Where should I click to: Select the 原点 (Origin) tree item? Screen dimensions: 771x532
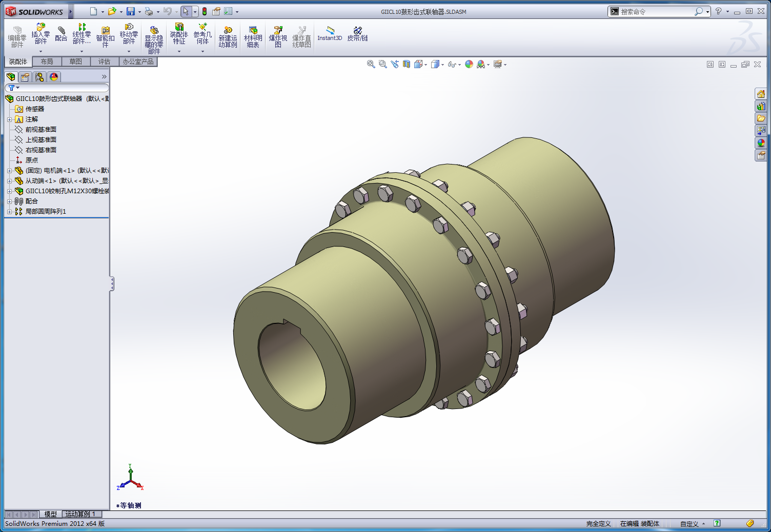[32, 160]
